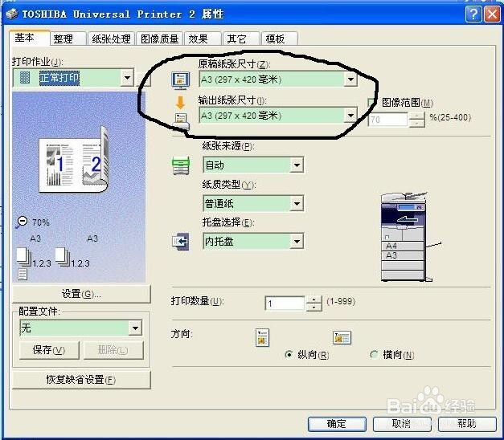Enable the 图像范围 checkbox
The height and width of the screenshot is (440, 504).
pos(372,103)
